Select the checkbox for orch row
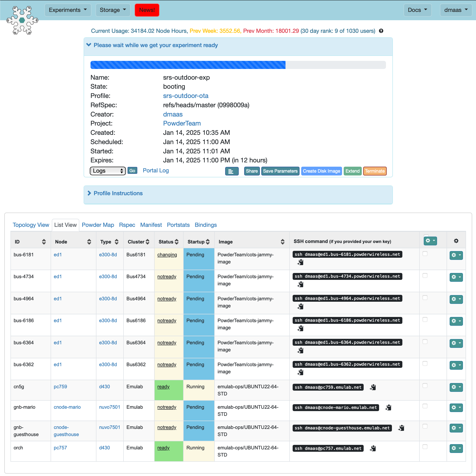Screen dimensions: 476x476 pyautogui.click(x=425, y=447)
